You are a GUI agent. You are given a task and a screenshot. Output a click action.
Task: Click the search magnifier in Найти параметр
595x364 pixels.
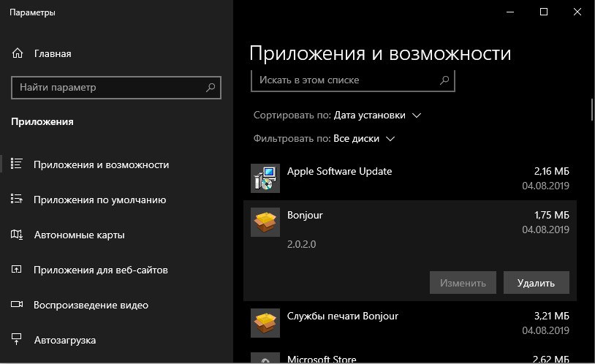click(211, 88)
